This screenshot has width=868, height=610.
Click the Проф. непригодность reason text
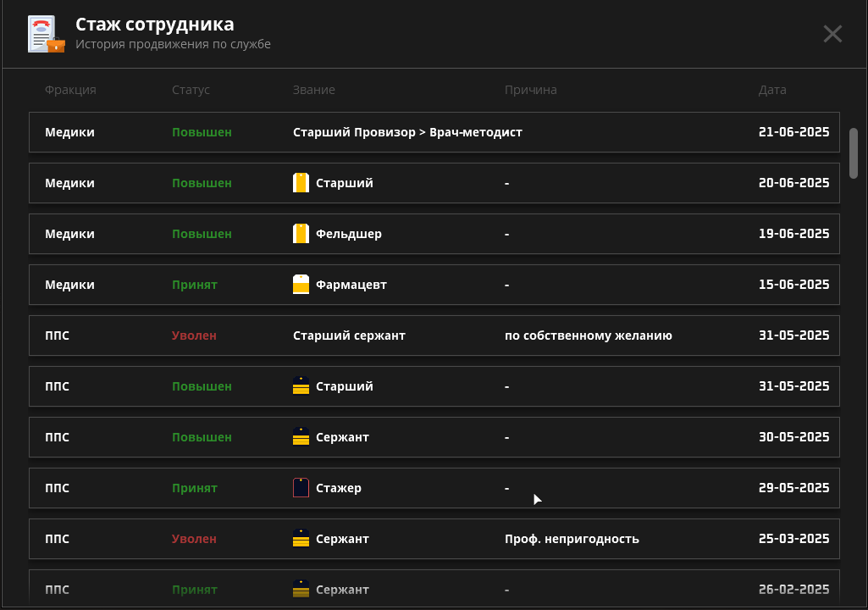tap(572, 539)
